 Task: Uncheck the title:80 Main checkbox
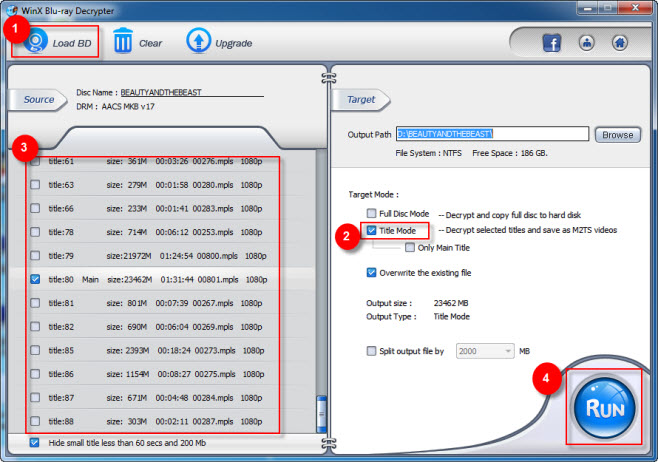point(35,279)
